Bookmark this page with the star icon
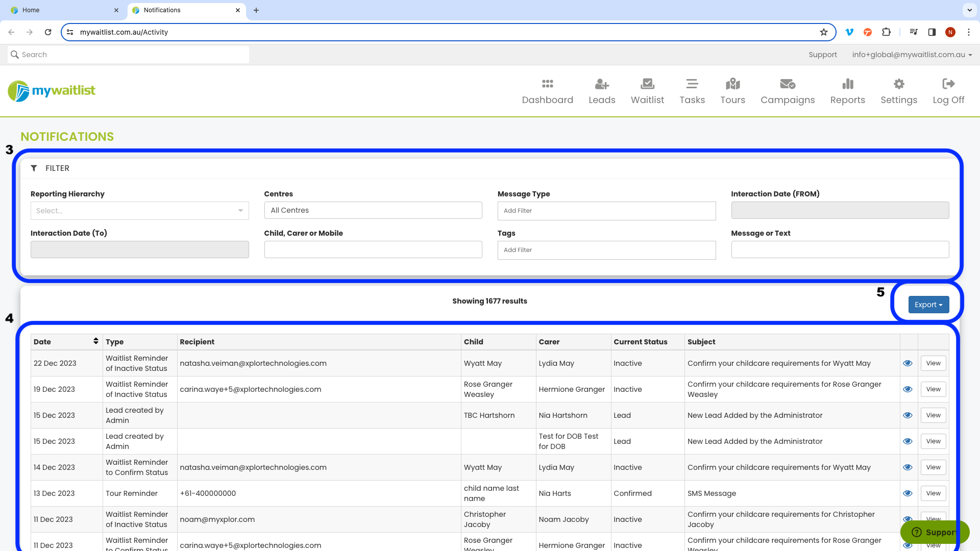 [x=823, y=32]
